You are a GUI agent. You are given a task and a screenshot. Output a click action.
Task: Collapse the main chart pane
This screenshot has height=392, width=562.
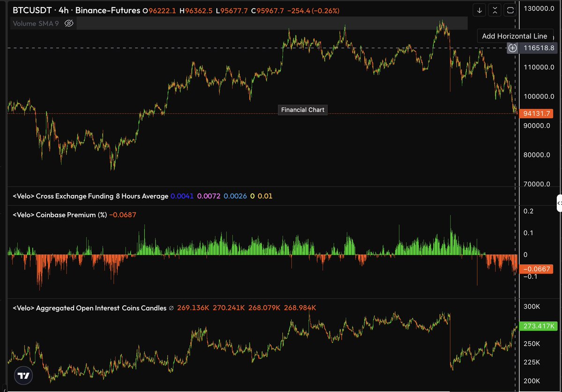(495, 10)
